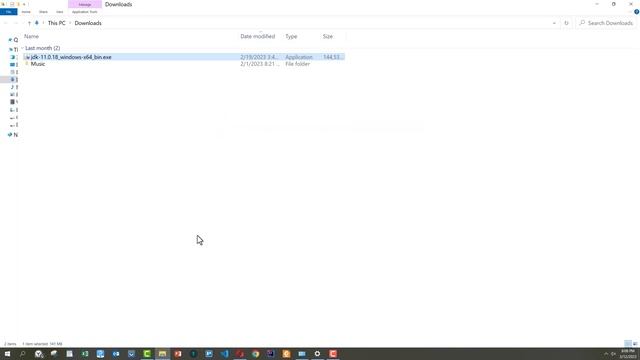The height and width of the screenshot is (360, 640).
Task: Open the system tray volume control
Action: click(x=613, y=354)
